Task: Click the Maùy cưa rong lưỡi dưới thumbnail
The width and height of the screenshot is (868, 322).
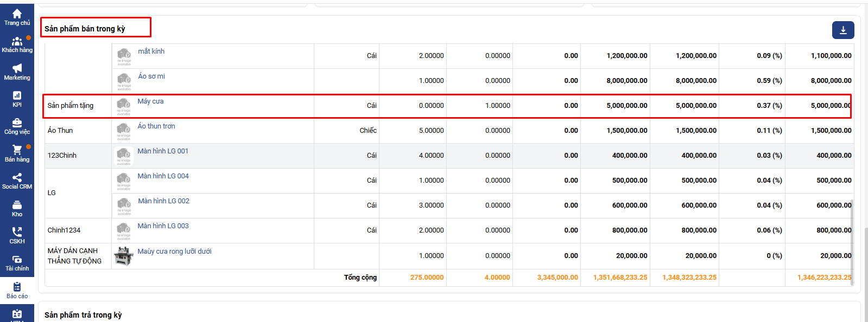Action: [x=124, y=256]
